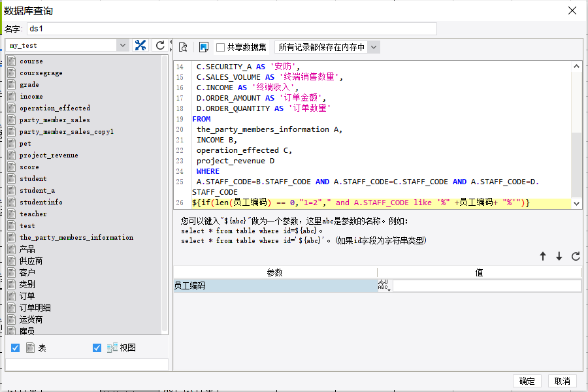Viewport: 588px width, 392px height.
Task: Click the table icon beside student_a
Action: pos(12,190)
